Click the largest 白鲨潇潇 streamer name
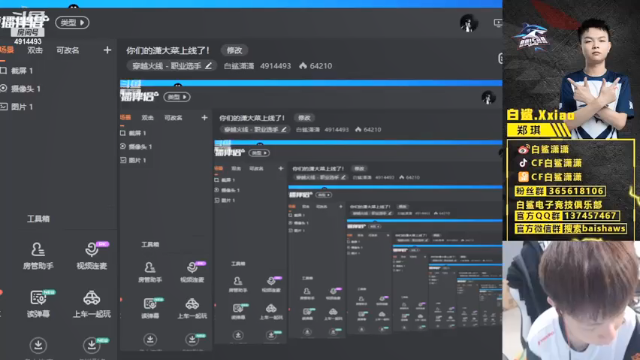The width and height of the screenshot is (640, 360). coord(239,66)
